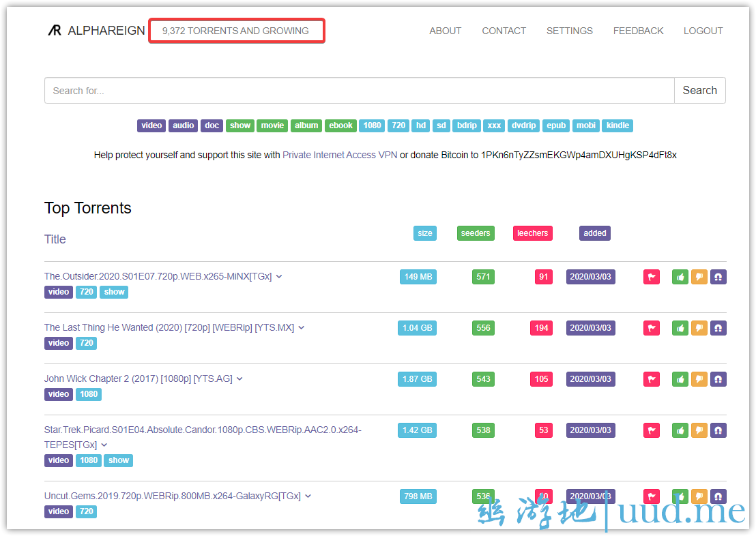Open the ABOUT page
Screen dimensions: 756x536
coord(445,31)
